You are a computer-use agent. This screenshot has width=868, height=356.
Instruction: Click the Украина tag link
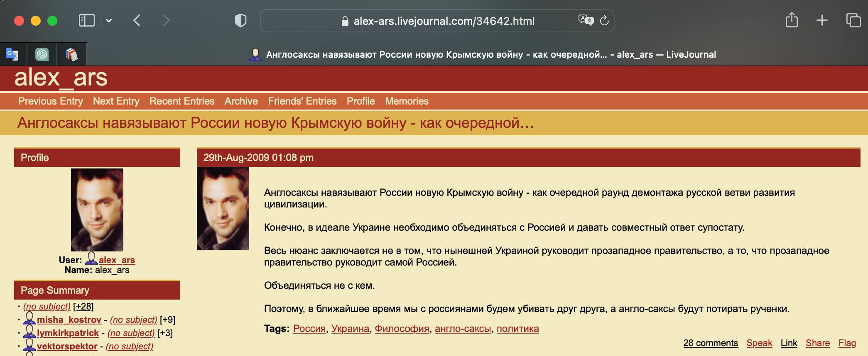tap(350, 329)
